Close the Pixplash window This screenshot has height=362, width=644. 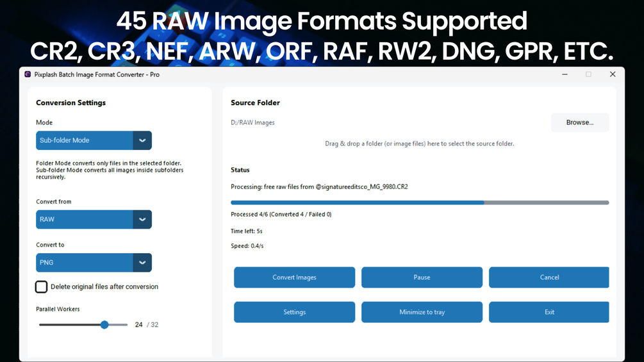click(x=613, y=74)
